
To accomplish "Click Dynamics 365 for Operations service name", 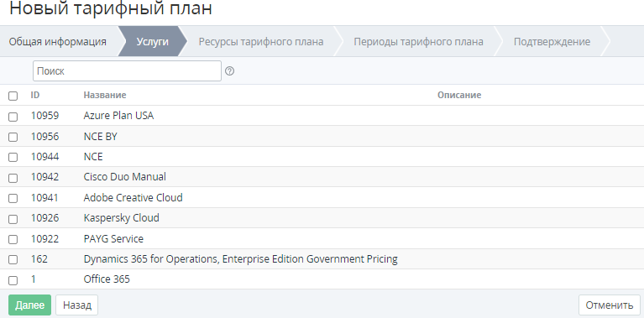I will pos(241,259).
